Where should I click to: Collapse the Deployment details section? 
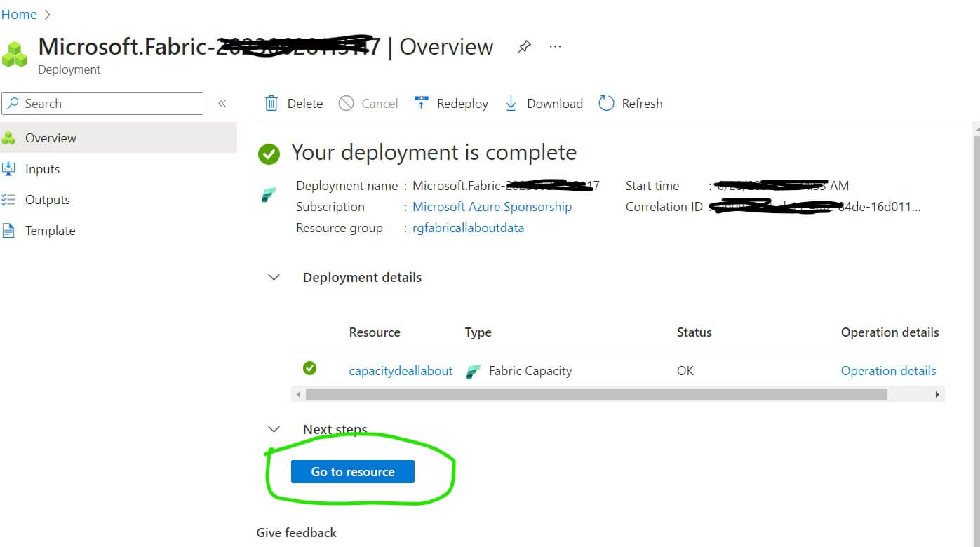pos(274,278)
